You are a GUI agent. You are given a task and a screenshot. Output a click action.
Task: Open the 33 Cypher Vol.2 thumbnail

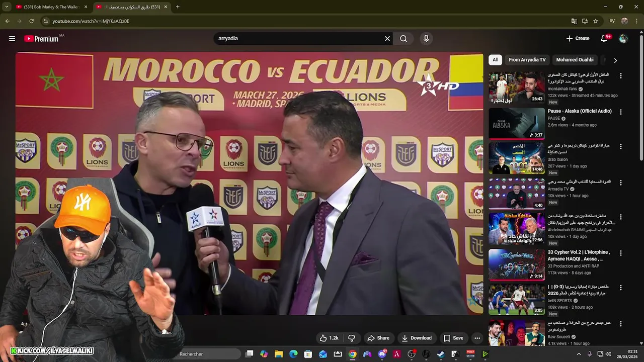(517, 264)
